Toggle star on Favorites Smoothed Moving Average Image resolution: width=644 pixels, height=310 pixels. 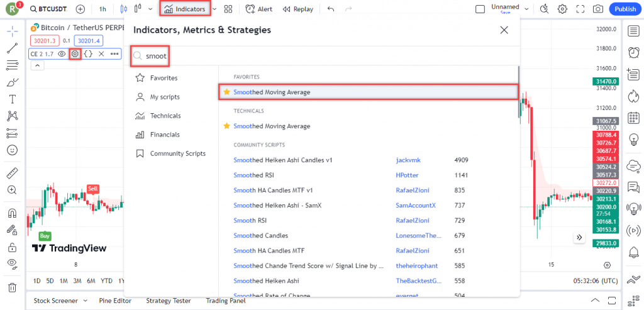tap(226, 92)
